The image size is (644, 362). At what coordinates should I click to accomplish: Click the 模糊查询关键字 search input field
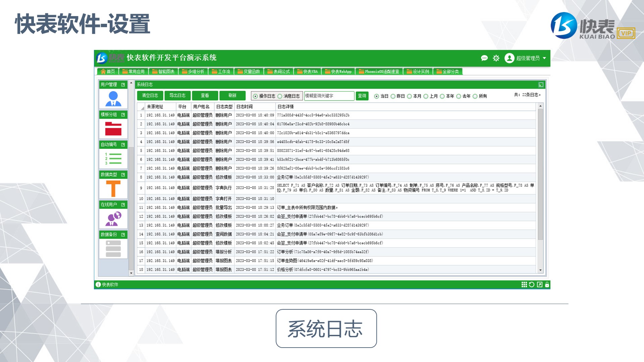point(329,96)
